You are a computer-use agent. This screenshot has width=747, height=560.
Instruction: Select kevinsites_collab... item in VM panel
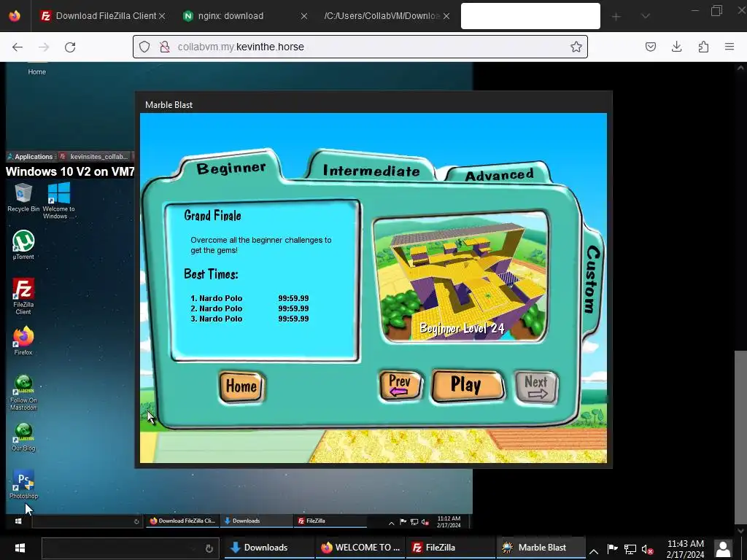pyautogui.click(x=94, y=156)
